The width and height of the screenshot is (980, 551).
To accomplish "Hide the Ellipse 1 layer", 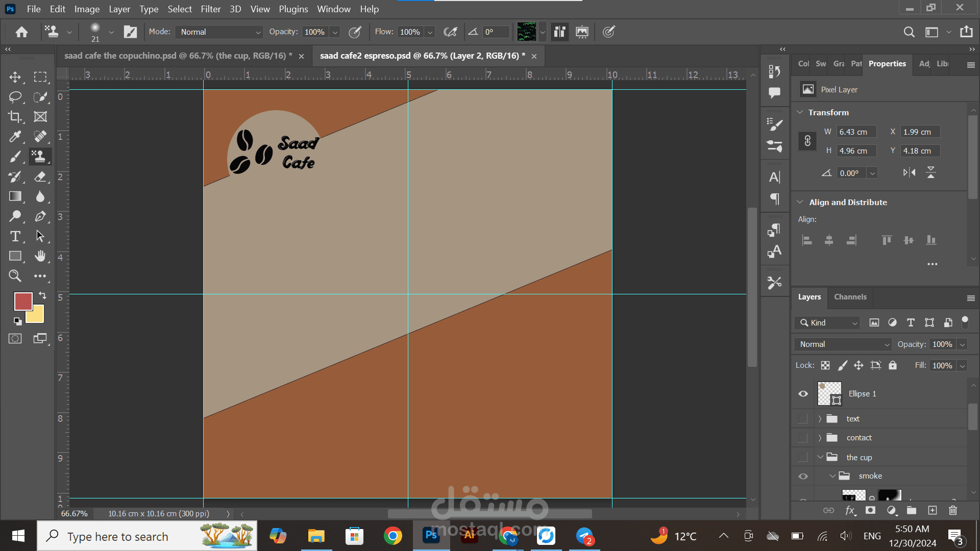I will (x=803, y=394).
